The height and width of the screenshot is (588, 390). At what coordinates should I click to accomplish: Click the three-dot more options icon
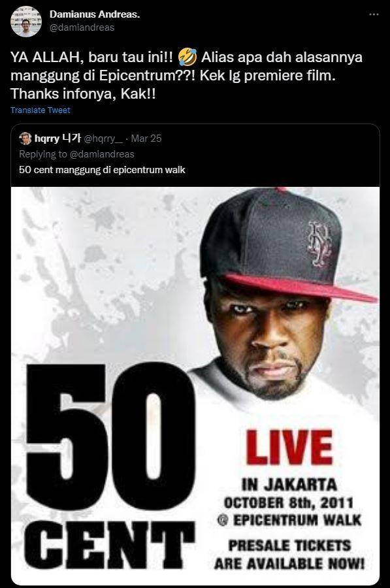(374, 14)
